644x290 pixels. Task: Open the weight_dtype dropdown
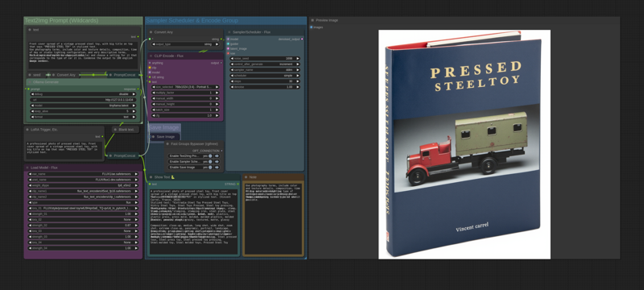(84, 185)
